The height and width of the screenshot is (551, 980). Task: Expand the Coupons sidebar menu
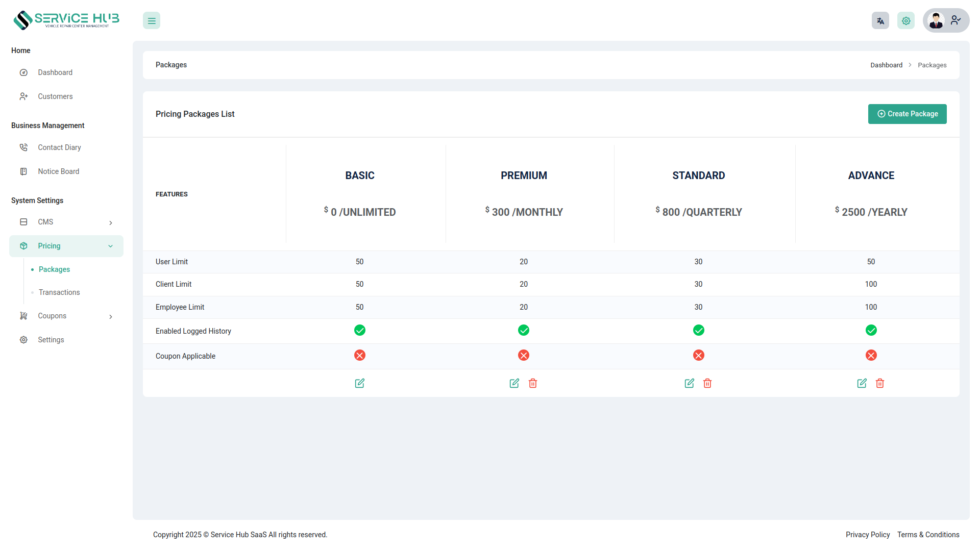tap(111, 316)
